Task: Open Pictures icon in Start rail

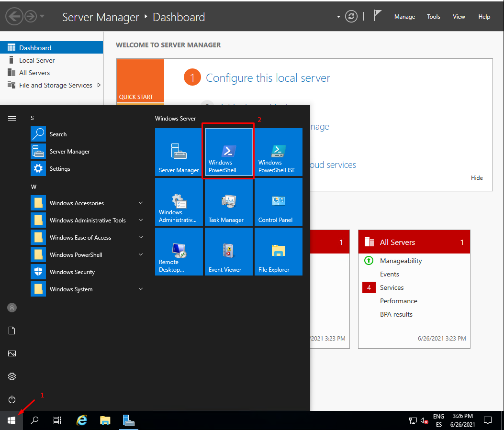Action: coord(12,353)
